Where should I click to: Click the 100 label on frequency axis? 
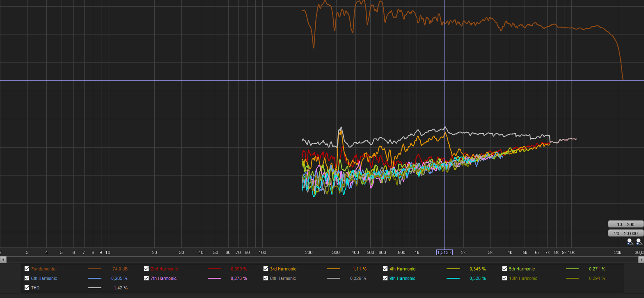(x=262, y=252)
